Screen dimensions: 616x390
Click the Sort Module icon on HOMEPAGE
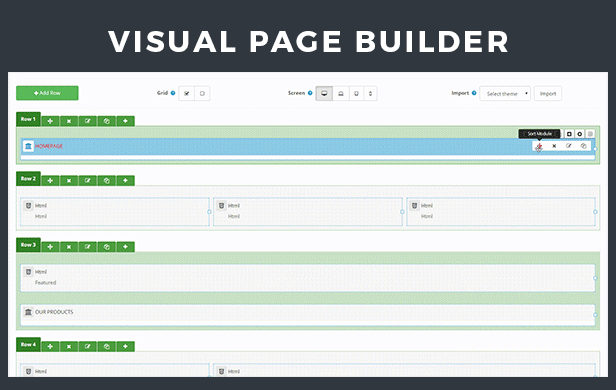click(x=539, y=146)
